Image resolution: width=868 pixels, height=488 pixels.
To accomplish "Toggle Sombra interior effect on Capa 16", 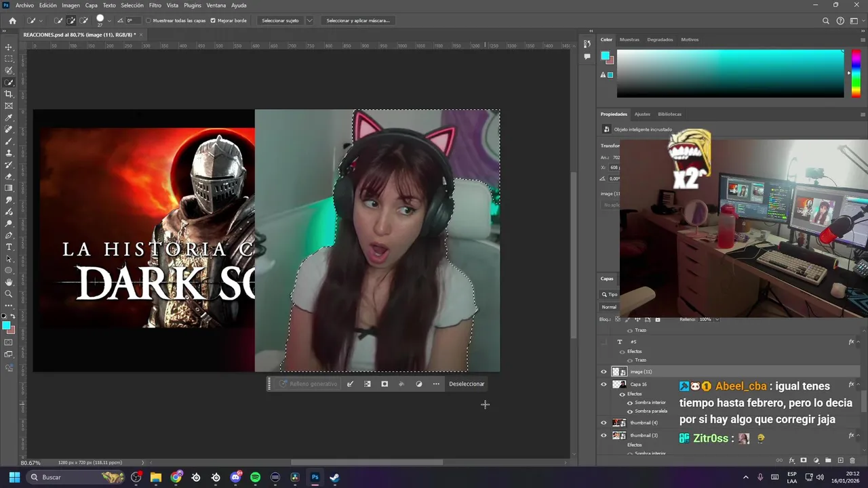I will [629, 403].
